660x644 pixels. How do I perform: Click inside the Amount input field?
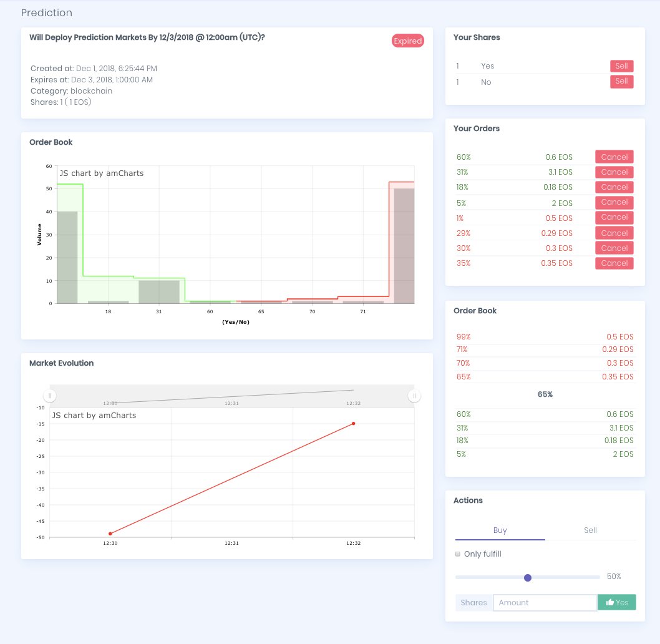click(x=545, y=602)
